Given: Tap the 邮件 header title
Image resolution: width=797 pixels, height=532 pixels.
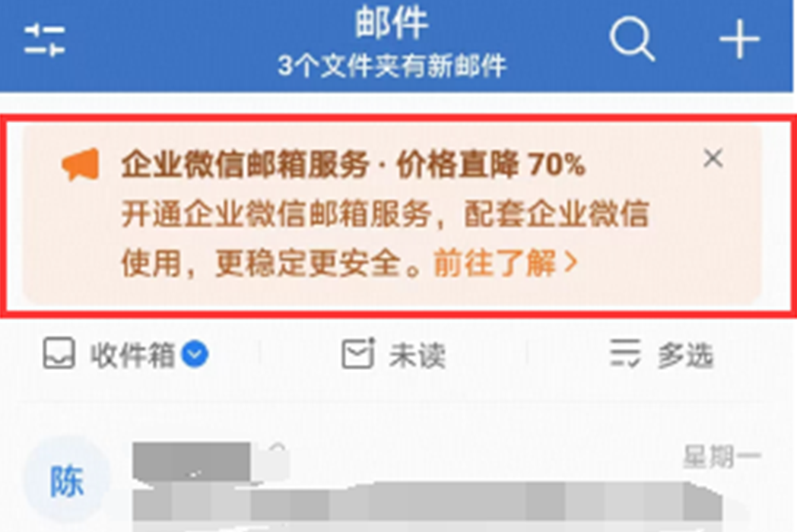Looking at the screenshot, I should 392,23.
